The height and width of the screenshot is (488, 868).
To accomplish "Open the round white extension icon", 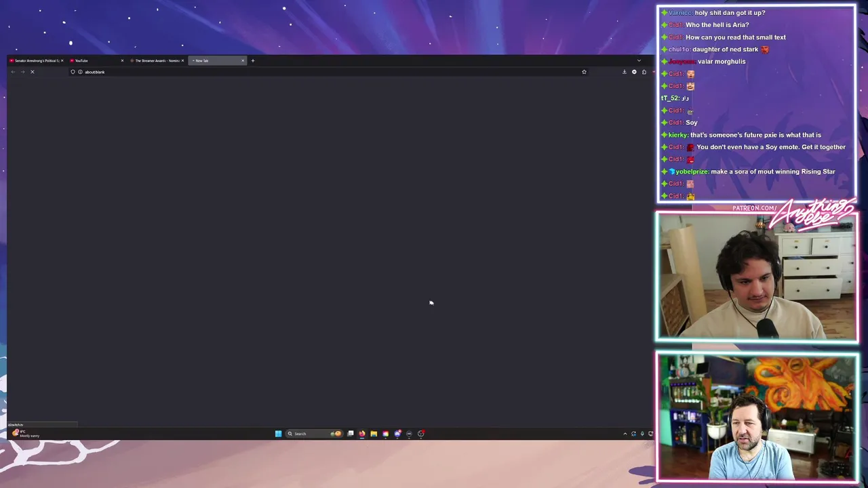I will point(634,72).
